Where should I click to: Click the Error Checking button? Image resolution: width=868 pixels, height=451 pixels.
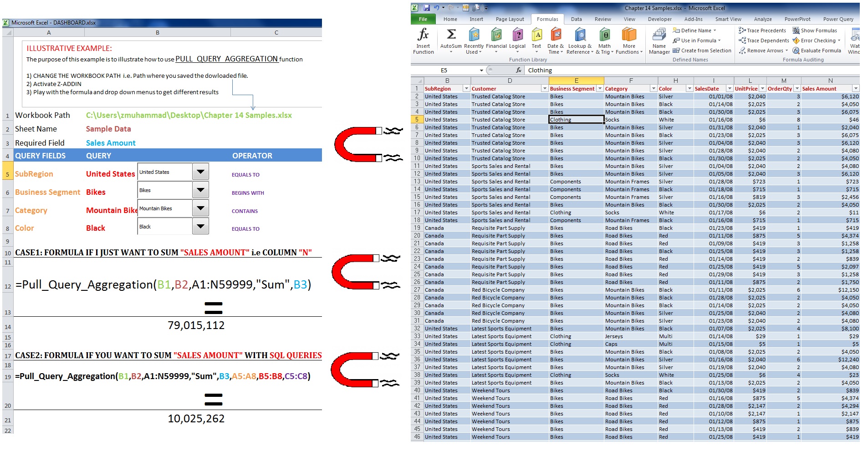click(x=816, y=41)
